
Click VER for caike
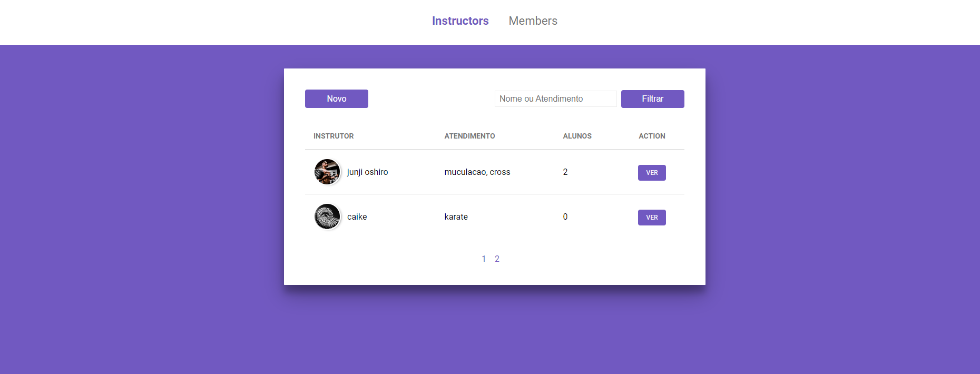tap(652, 217)
